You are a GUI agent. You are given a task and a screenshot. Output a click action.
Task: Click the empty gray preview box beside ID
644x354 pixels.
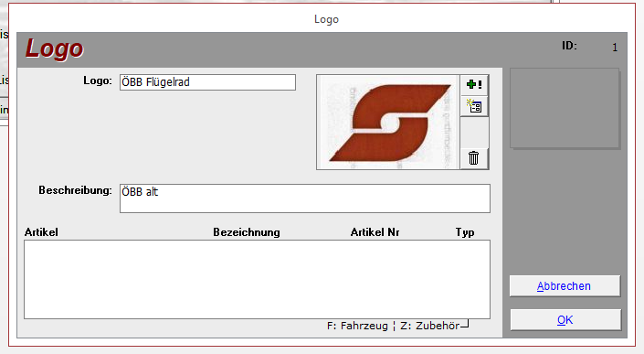pos(565,108)
